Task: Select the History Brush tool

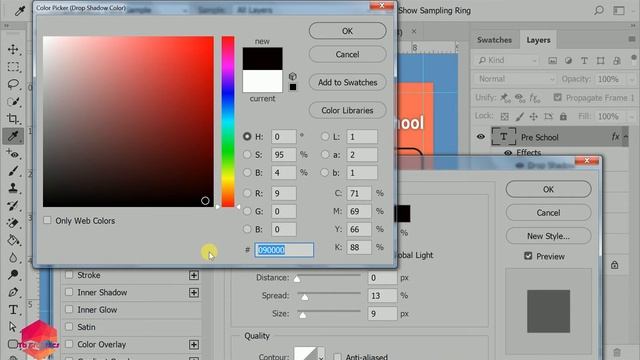Action: tap(13, 206)
